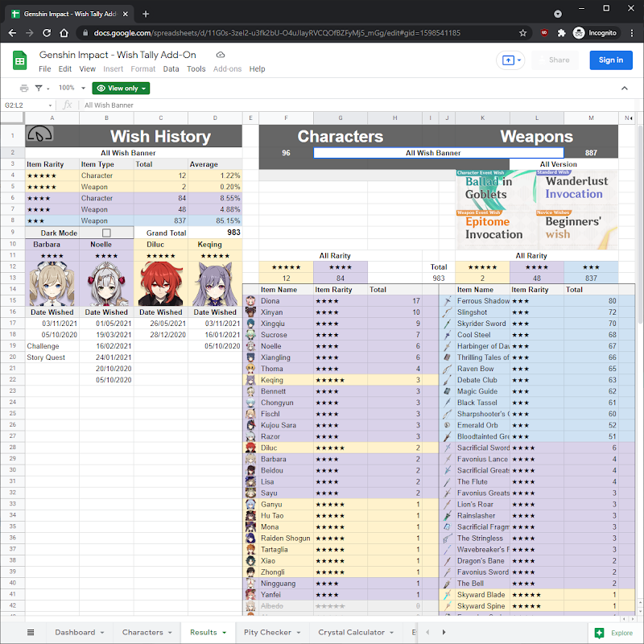Screen dimensions: 644x644
Task: Click the browser address bar URL
Action: pyautogui.click(x=277, y=33)
